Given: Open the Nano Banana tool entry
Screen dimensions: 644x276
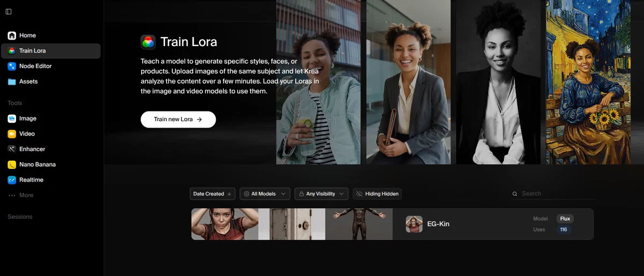Looking at the screenshot, I should tap(50, 165).
